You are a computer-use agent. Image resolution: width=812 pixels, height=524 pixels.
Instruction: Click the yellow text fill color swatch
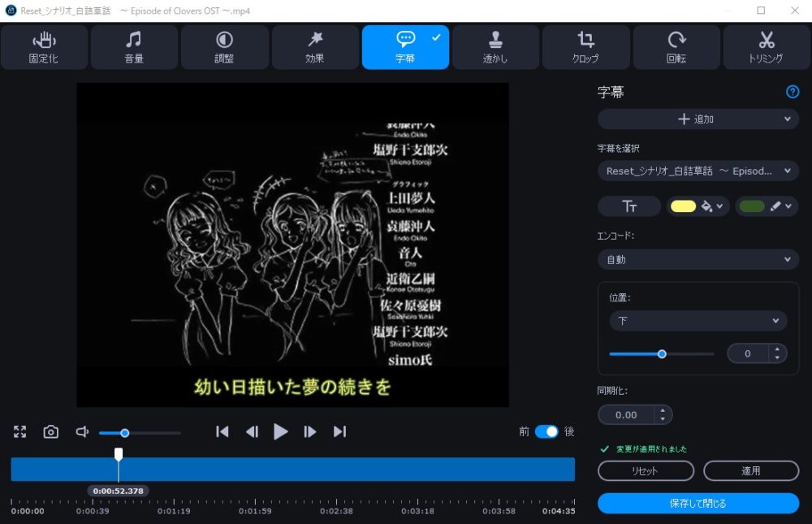[683, 206]
